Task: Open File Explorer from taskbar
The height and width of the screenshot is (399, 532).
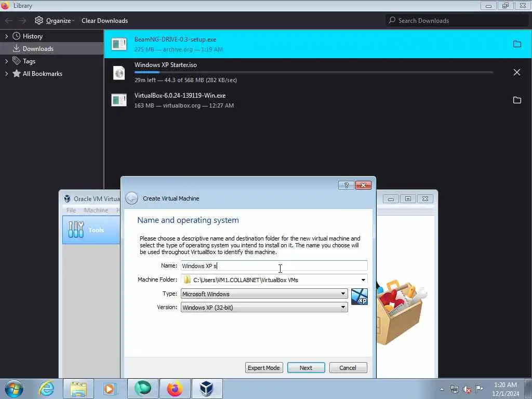Action: (78, 389)
